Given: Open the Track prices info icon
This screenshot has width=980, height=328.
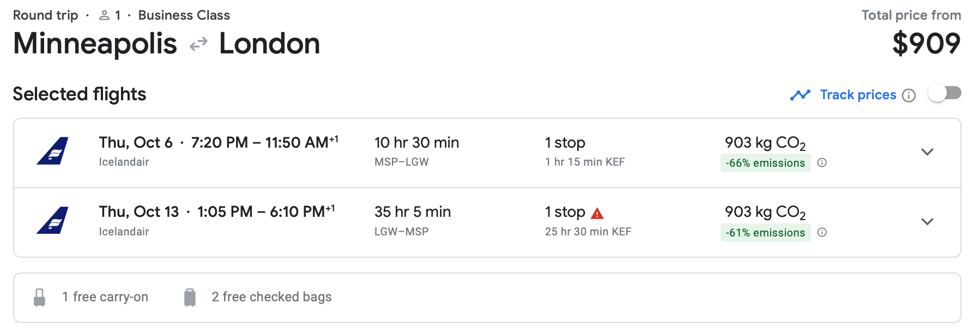Looking at the screenshot, I should click(909, 95).
